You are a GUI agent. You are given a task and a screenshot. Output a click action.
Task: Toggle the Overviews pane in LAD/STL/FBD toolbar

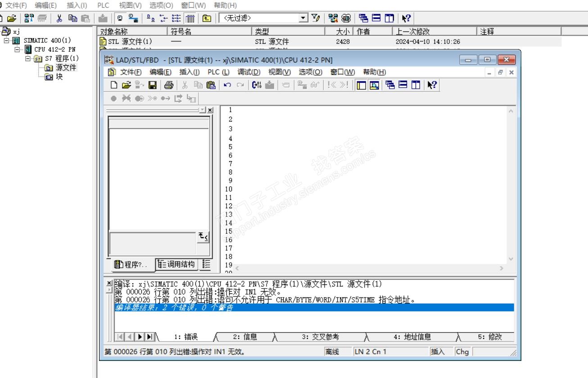[x=361, y=85]
